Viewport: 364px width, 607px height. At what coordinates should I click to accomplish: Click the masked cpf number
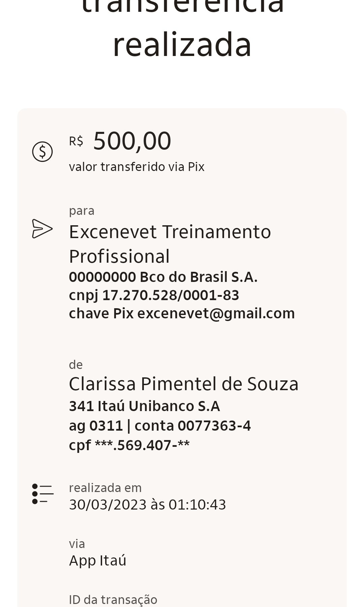point(129,445)
